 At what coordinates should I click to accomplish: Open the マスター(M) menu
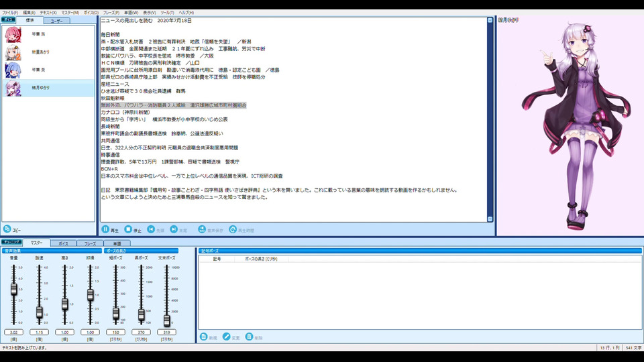[70, 13]
